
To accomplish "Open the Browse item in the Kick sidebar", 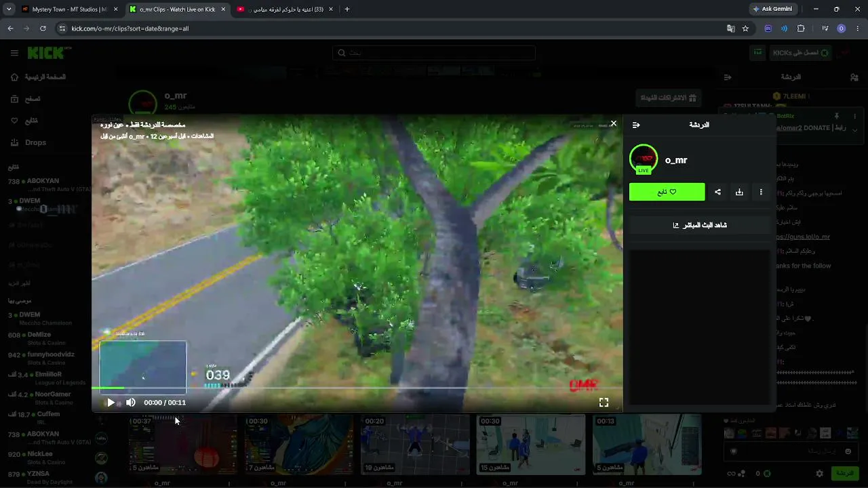I will click(x=25, y=99).
